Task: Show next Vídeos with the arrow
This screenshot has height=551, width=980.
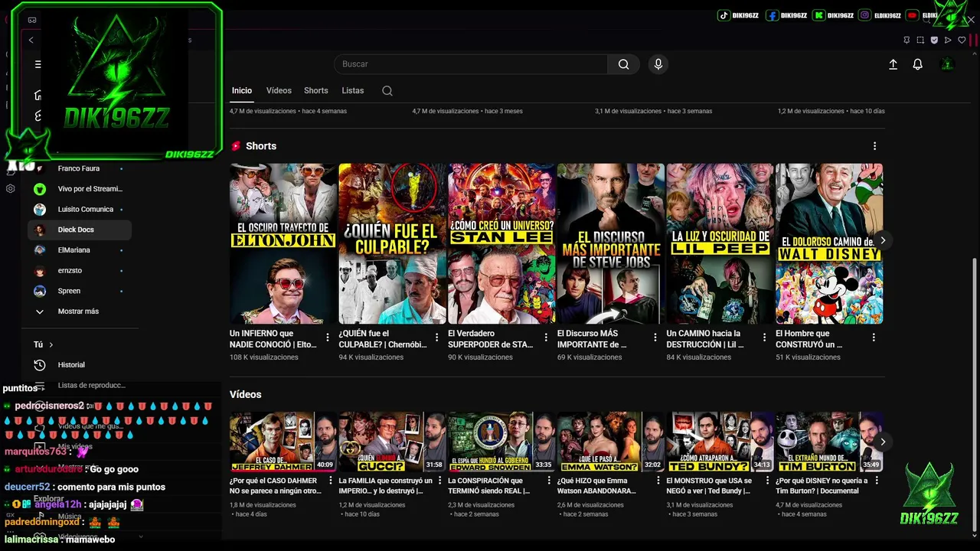Action: point(883,442)
